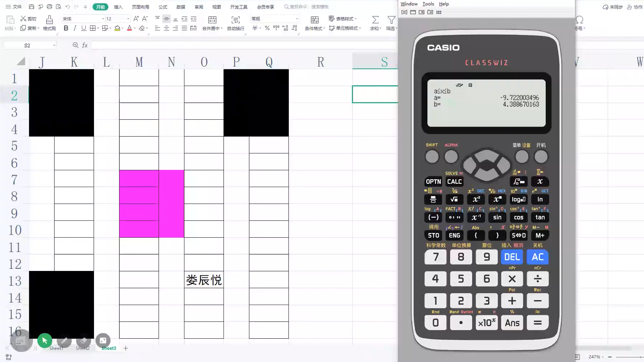Click the add new sheet plus button
This screenshot has height=362, width=644.
pos(126,348)
